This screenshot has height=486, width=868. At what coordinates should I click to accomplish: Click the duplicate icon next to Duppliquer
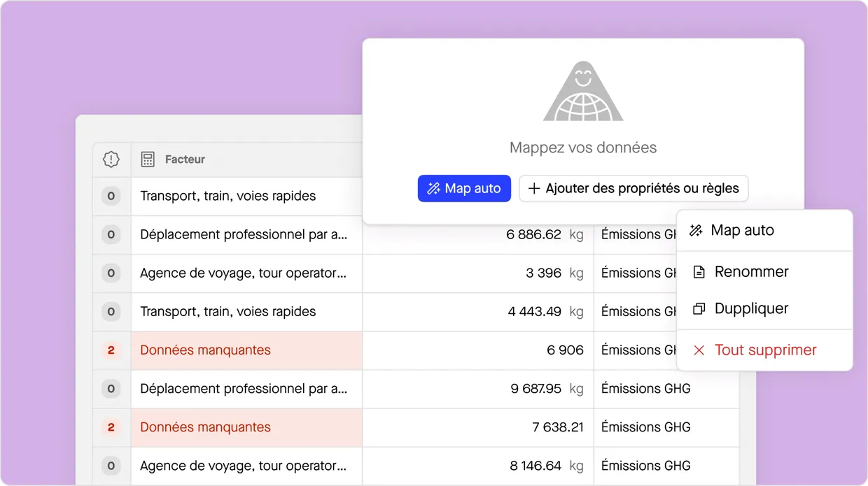pyautogui.click(x=698, y=308)
